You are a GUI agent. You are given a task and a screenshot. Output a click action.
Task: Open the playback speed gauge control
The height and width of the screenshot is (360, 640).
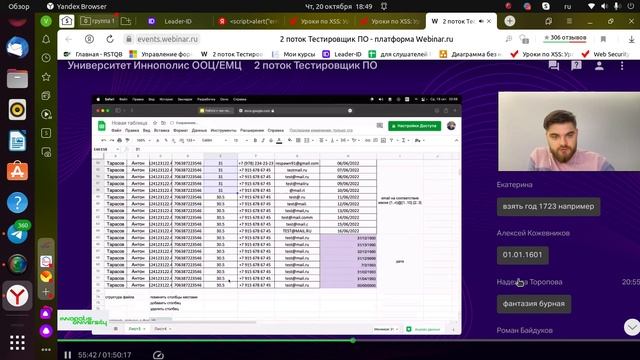coord(158,355)
